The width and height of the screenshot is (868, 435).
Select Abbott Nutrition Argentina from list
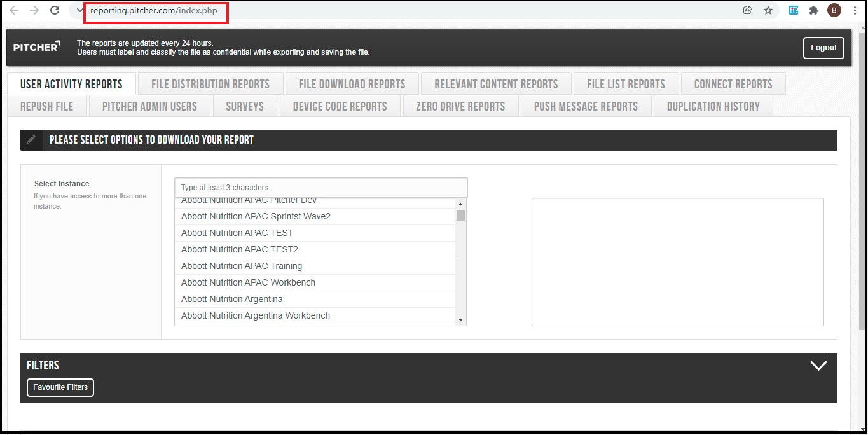pos(232,299)
